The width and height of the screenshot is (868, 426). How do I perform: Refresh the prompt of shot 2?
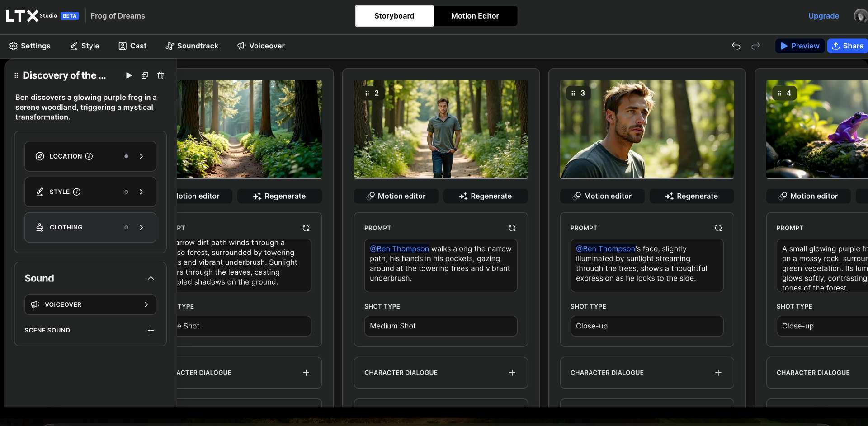click(x=512, y=228)
